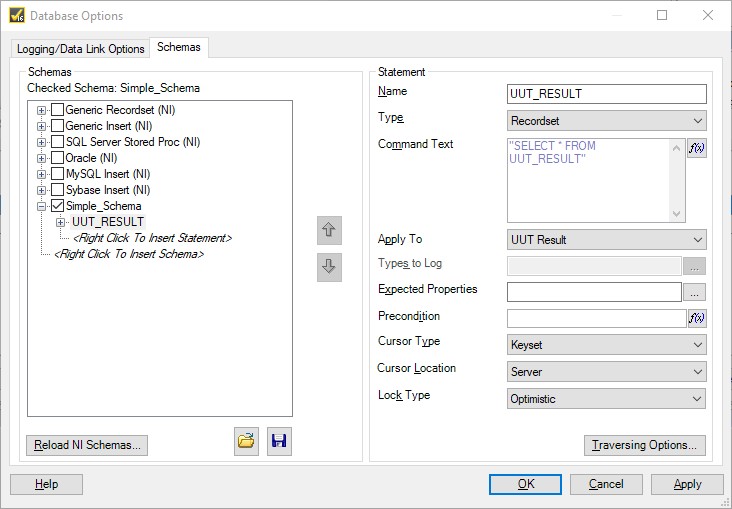
Task: Click the TestStand app icon in title bar
Action: [x=17, y=15]
